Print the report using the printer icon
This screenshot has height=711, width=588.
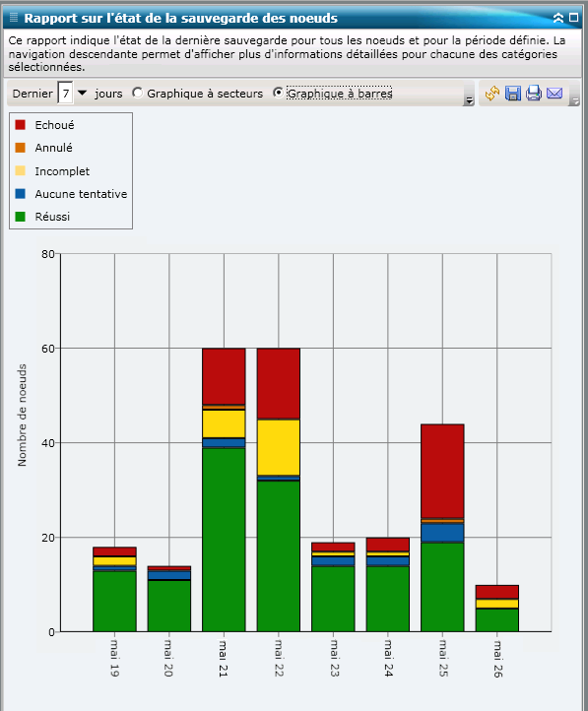pos(534,93)
